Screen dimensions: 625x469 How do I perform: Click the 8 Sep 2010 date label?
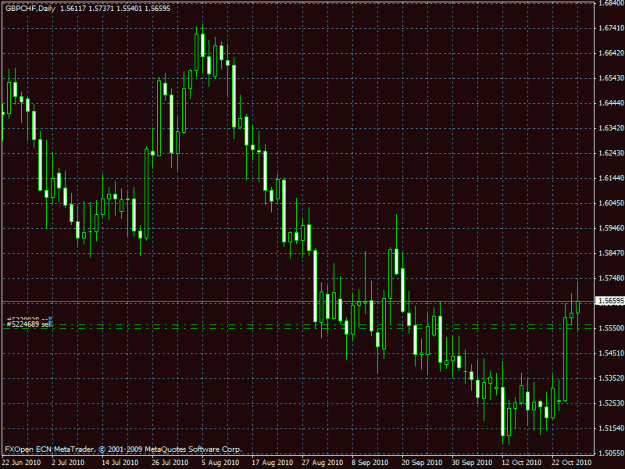point(369,463)
